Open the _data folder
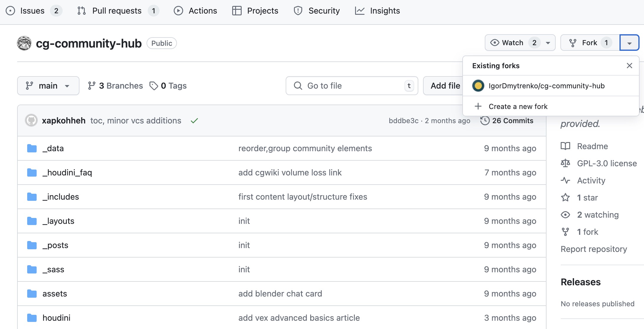This screenshot has height=329, width=644. (x=53, y=148)
